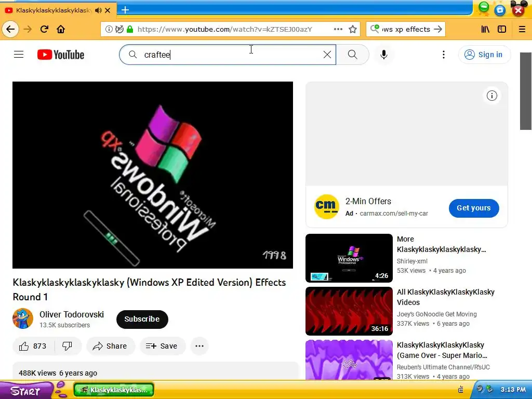The image size is (532, 399).
Task: Open the Library bookmarks icon
Action: point(486,29)
